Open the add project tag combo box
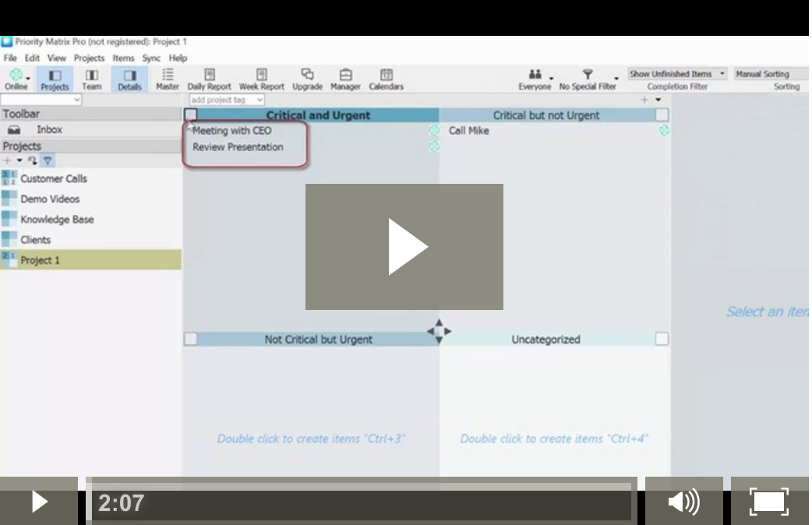The height and width of the screenshot is (525, 812). point(226,100)
